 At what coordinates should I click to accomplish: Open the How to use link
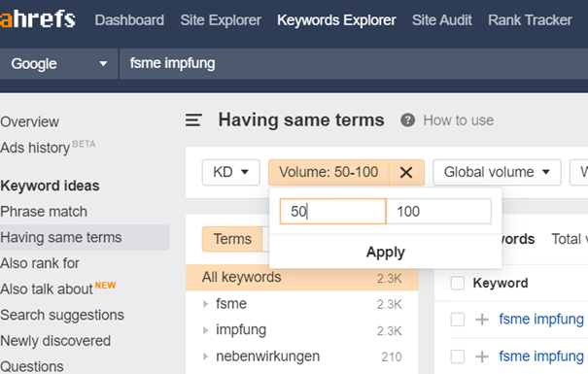tap(458, 120)
